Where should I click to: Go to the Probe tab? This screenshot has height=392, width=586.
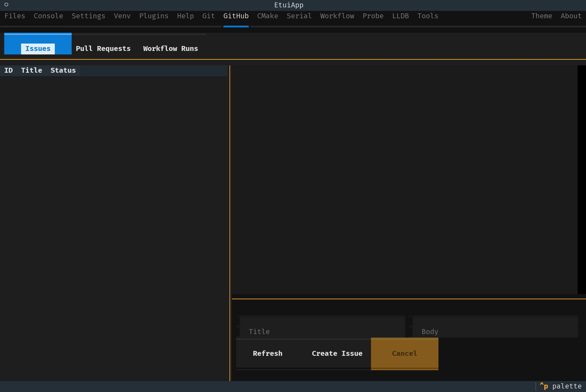click(x=373, y=16)
